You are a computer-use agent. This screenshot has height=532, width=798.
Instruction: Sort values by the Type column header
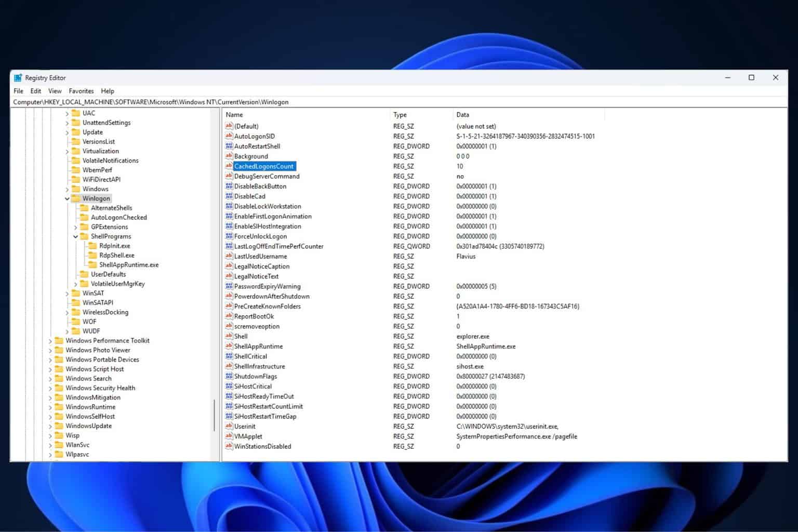click(400, 115)
